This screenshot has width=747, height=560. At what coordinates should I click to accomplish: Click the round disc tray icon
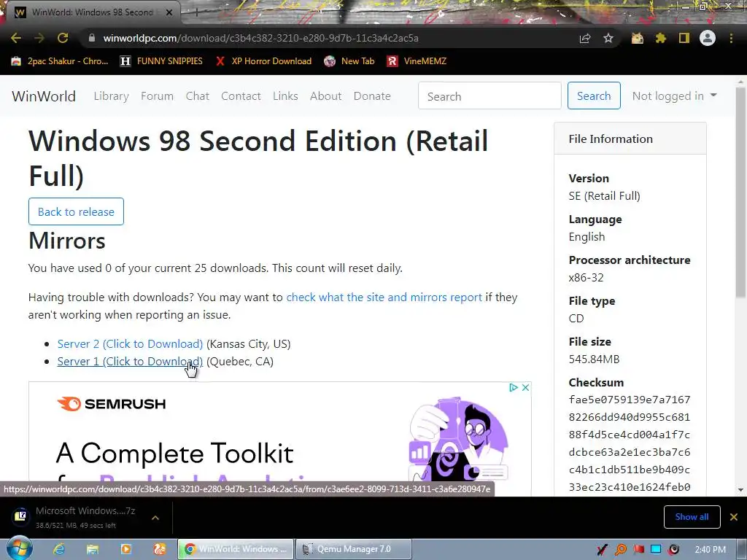click(x=673, y=550)
